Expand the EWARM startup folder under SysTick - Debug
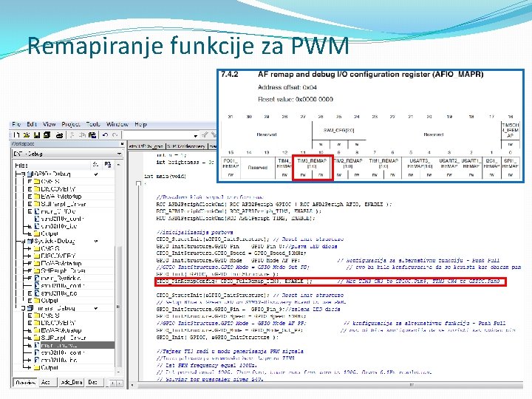The image size is (532, 399). pyautogui.click(x=30, y=263)
